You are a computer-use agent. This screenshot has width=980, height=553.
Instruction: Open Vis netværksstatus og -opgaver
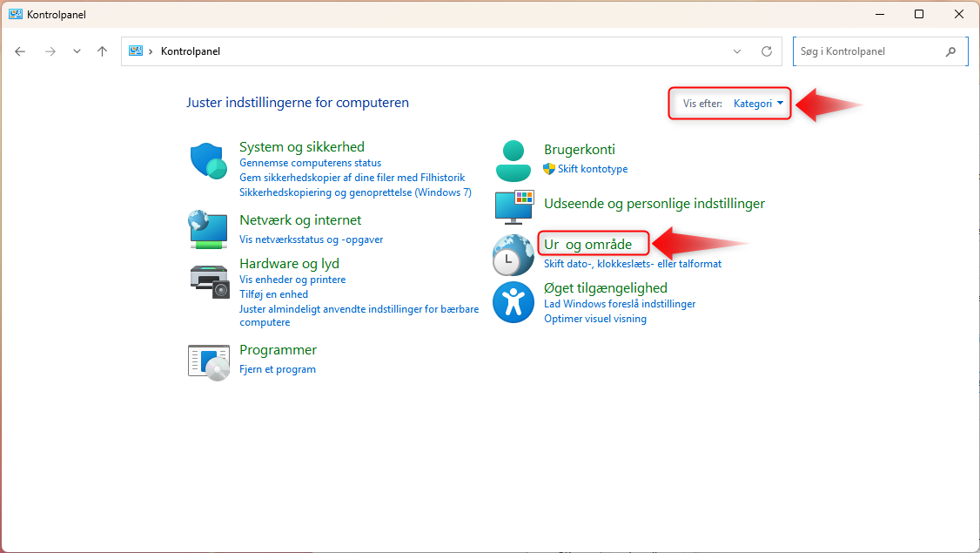tap(312, 239)
